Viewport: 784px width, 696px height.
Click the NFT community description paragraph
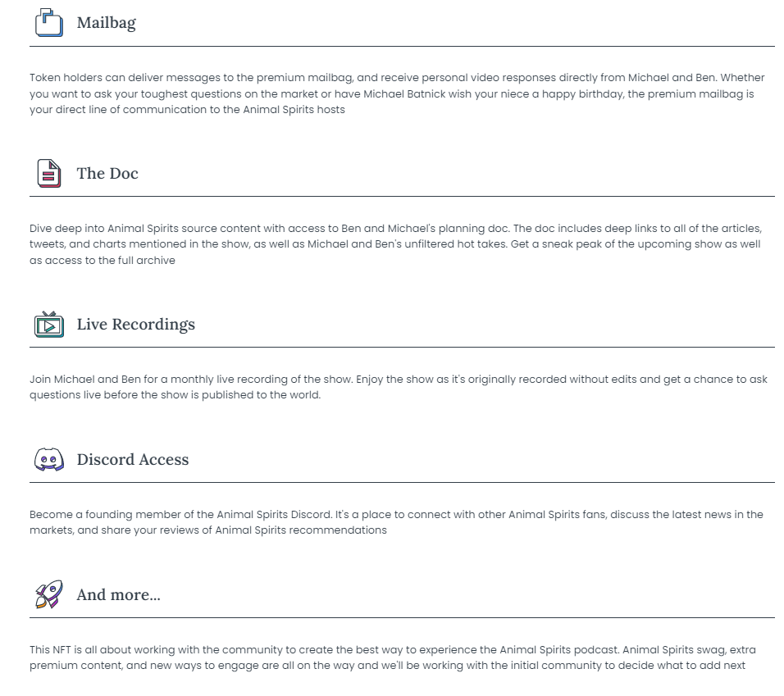click(393, 657)
